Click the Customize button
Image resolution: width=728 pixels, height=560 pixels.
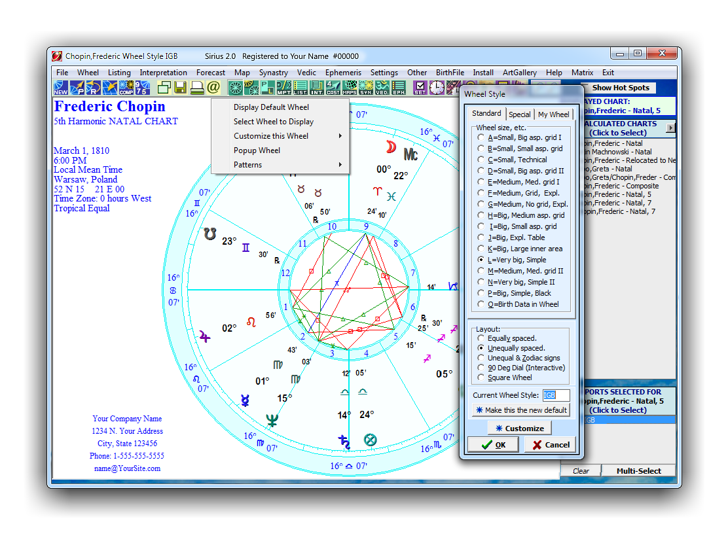click(x=520, y=429)
